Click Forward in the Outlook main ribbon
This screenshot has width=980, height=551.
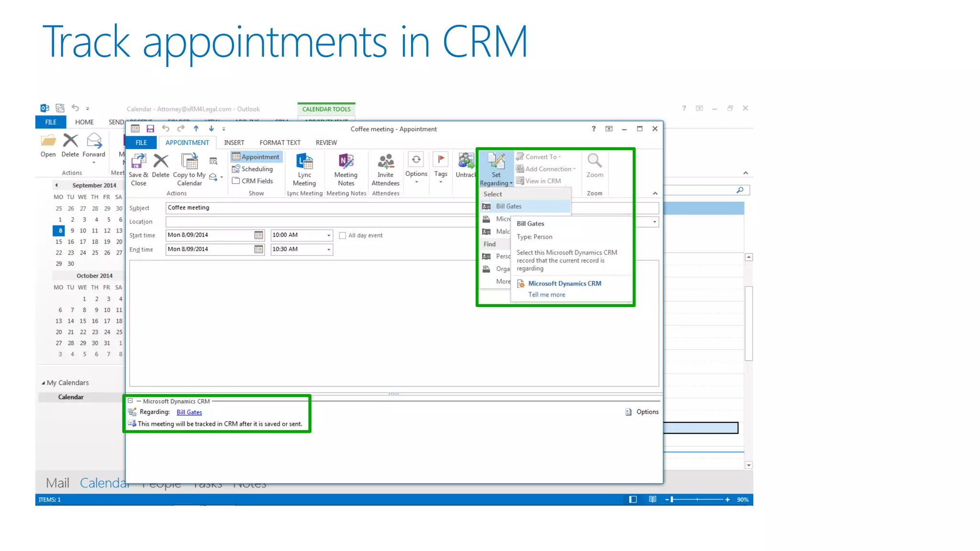pos(94,148)
